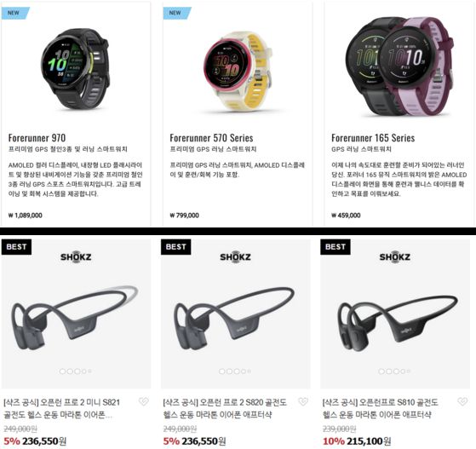Pick third color option under S810 headphones

(x=396, y=371)
